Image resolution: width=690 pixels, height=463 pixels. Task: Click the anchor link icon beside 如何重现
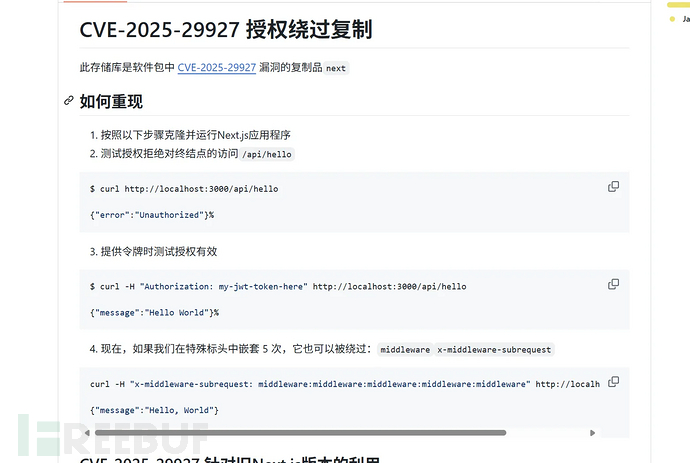pyautogui.click(x=69, y=101)
